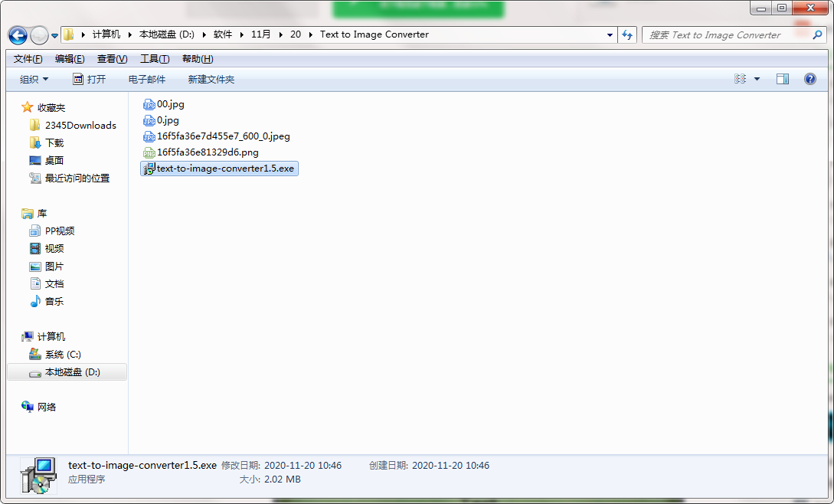Click the 系统 (C:) drive icon
This screenshot has height=504, width=834.
click(x=35, y=354)
